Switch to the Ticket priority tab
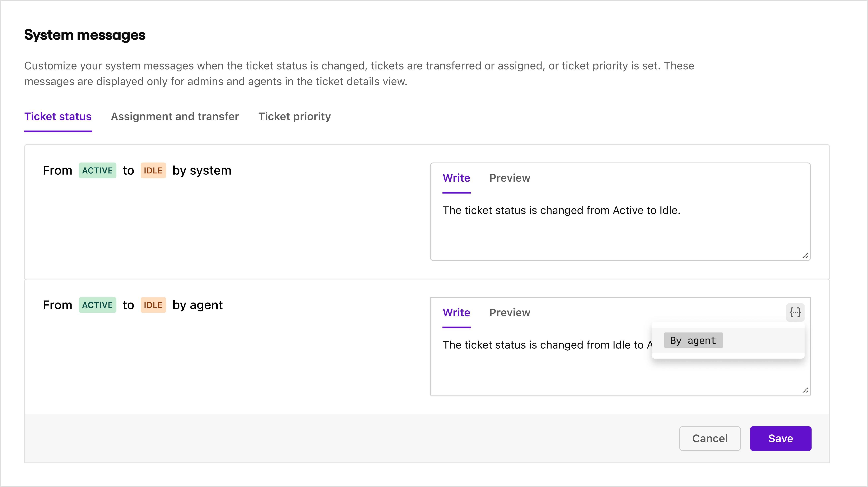Screen dimensions: 868x487 point(295,116)
